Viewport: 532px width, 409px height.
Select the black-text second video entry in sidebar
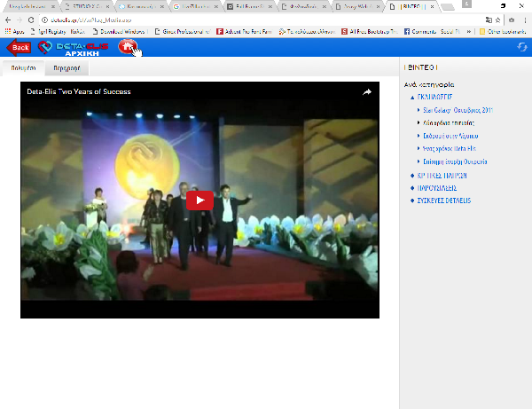(x=449, y=122)
